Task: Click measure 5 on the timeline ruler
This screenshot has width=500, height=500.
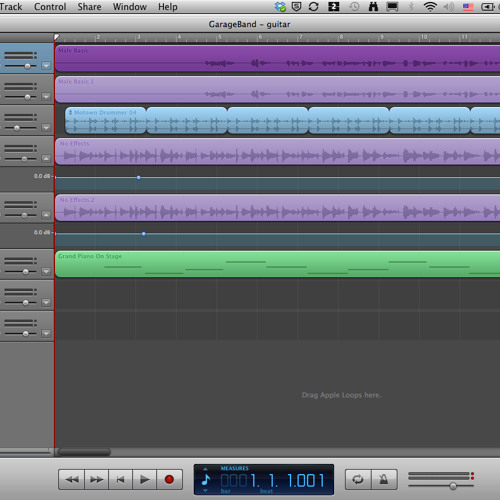Action: [x=220, y=37]
